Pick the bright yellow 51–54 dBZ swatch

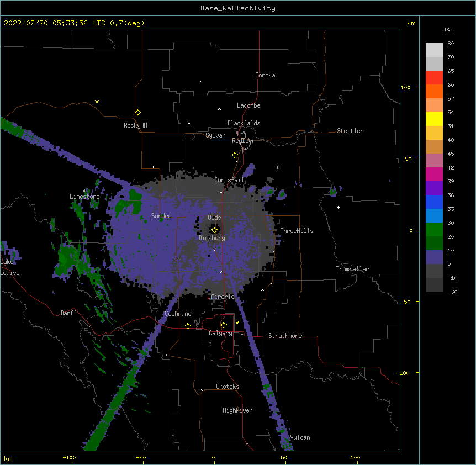click(x=434, y=119)
